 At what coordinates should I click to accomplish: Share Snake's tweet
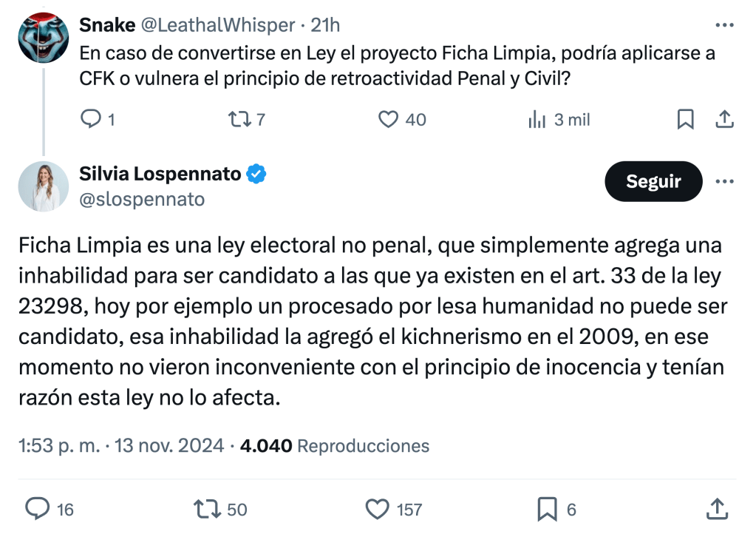[x=725, y=119]
